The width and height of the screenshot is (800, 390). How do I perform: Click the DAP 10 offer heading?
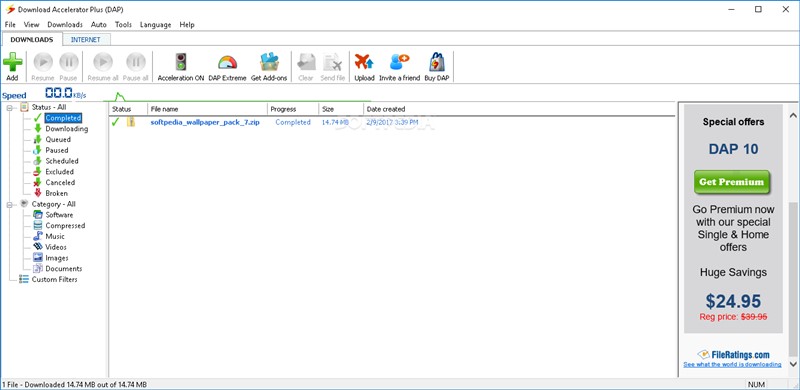coord(733,149)
